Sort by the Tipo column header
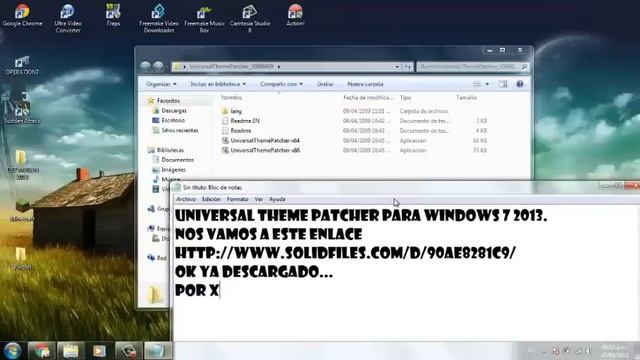Screen dimensions: 640x360 [405, 98]
